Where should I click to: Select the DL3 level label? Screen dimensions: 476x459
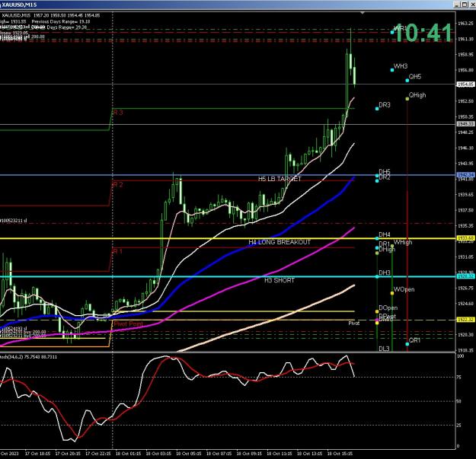click(384, 349)
